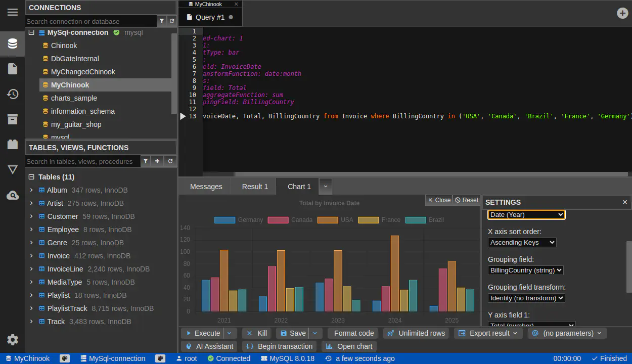
Task: Click the plus button to add new tab
Action: [x=623, y=13]
